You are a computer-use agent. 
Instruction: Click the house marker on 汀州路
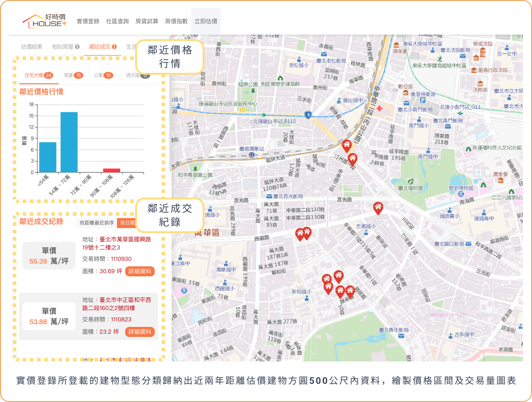tap(352, 159)
